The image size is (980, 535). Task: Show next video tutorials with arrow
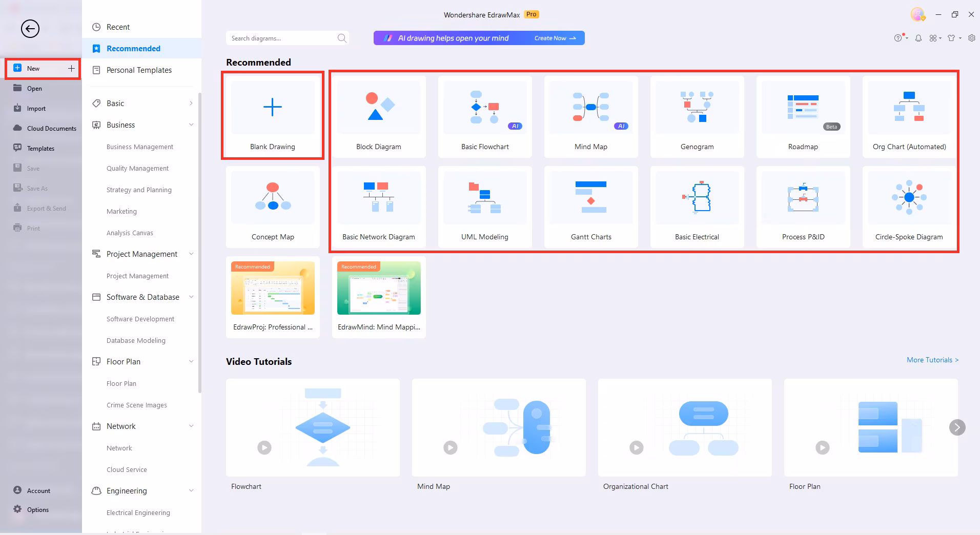point(957,427)
